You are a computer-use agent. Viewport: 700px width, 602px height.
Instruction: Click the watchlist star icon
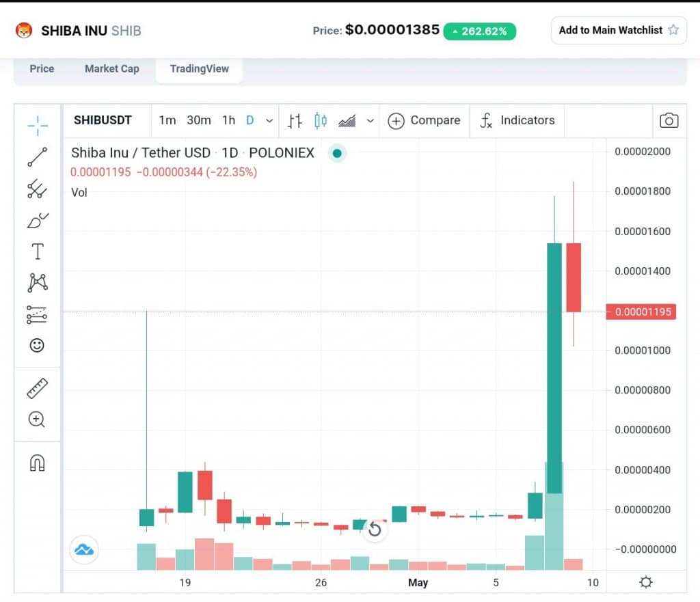(673, 30)
